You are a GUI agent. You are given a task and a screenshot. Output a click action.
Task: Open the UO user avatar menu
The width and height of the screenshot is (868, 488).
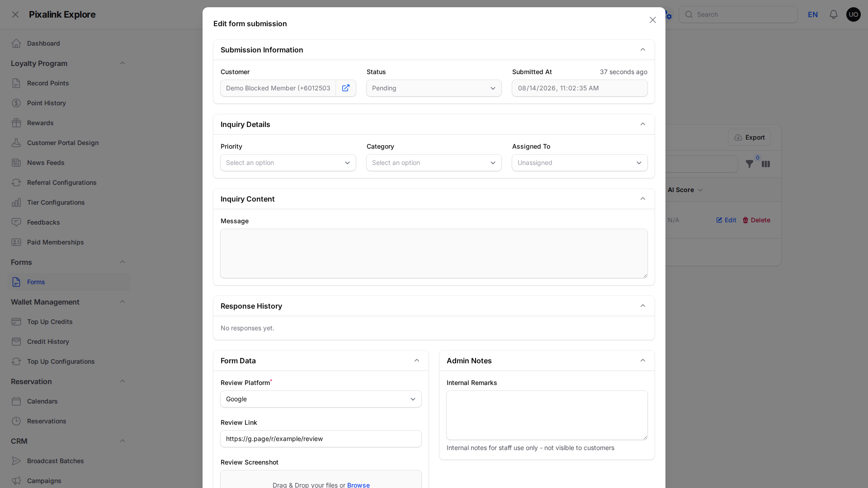[x=853, y=14]
